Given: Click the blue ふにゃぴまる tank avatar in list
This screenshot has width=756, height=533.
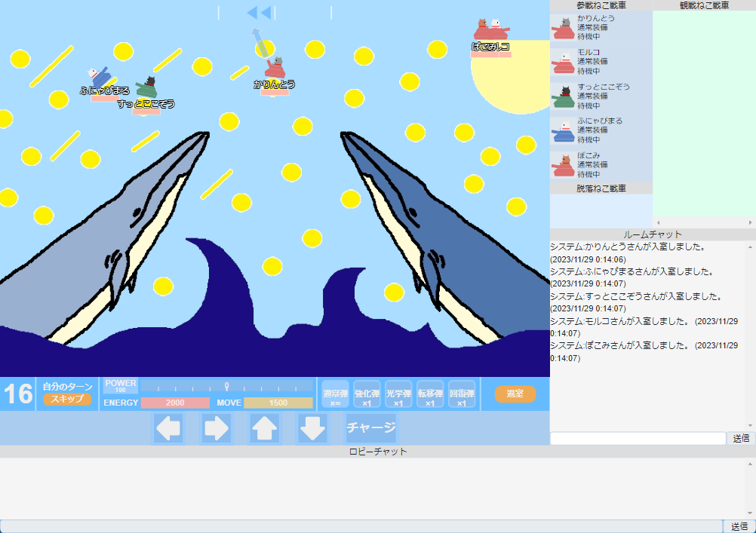Looking at the screenshot, I should [x=563, y=130].
